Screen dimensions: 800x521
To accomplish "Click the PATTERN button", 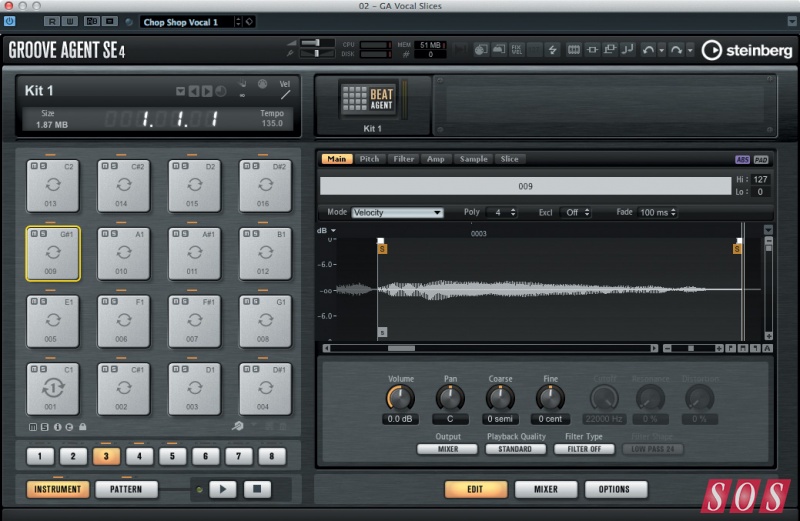I will tap(126, 489).
